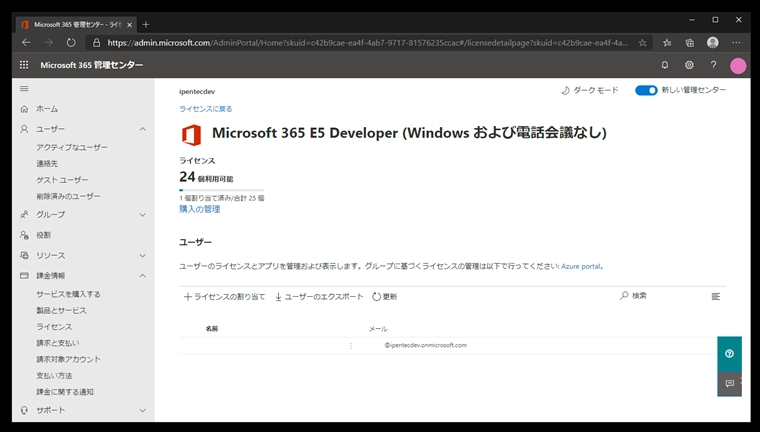Add page to favorites star
760x432 pixels.
coord(642,43)
